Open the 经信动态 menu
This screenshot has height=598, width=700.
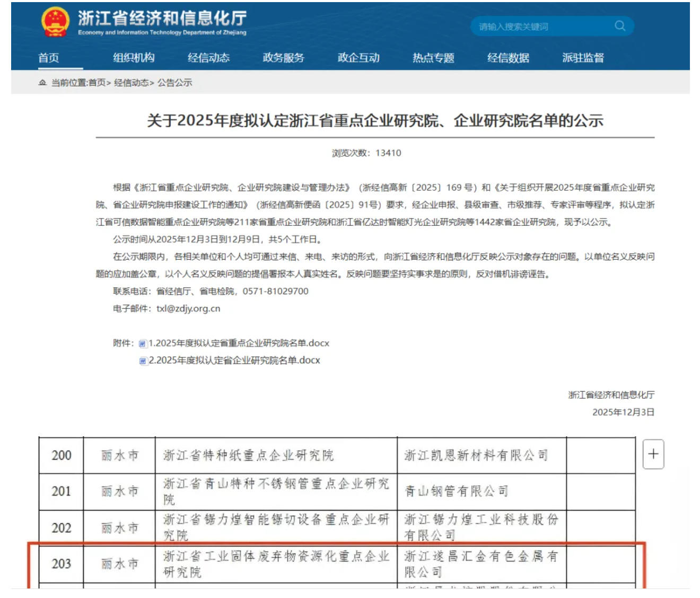click(x=208, y=59)
